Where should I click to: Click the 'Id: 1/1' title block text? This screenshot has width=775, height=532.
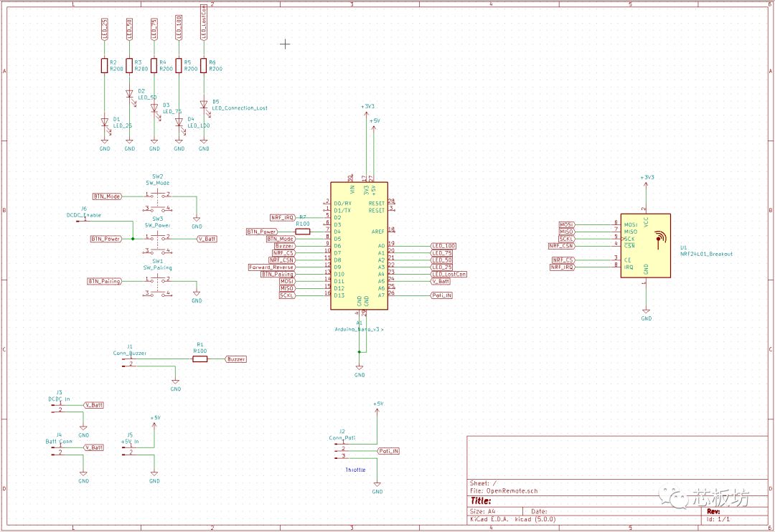click(718, 520)
